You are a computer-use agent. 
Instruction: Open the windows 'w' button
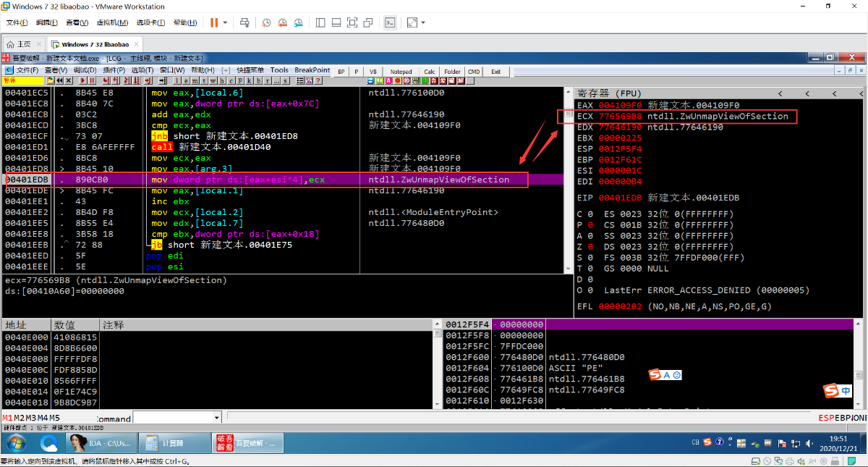(x=213, y=80)
